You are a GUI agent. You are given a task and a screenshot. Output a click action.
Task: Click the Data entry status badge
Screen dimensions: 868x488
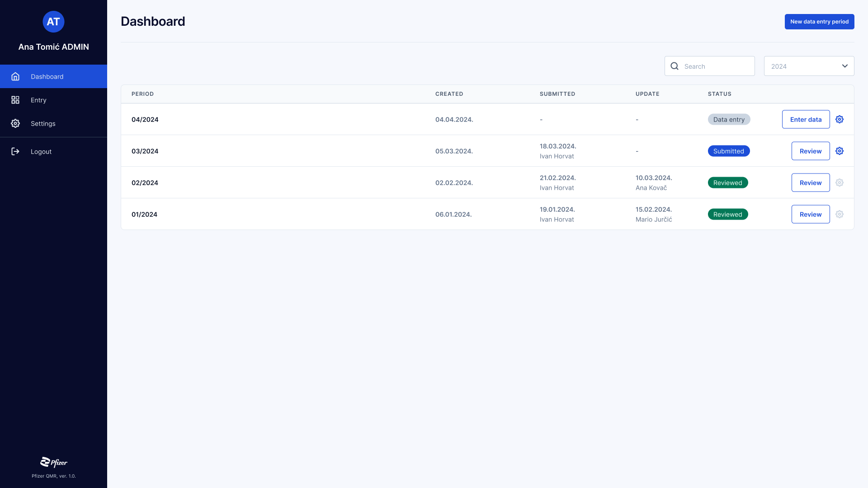tap(729, 119)
